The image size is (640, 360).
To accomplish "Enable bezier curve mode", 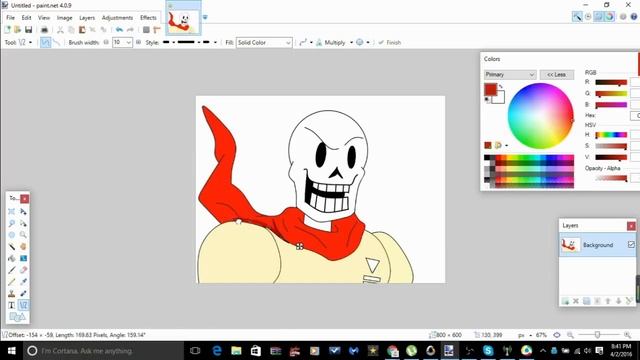I will pos(56,42).
